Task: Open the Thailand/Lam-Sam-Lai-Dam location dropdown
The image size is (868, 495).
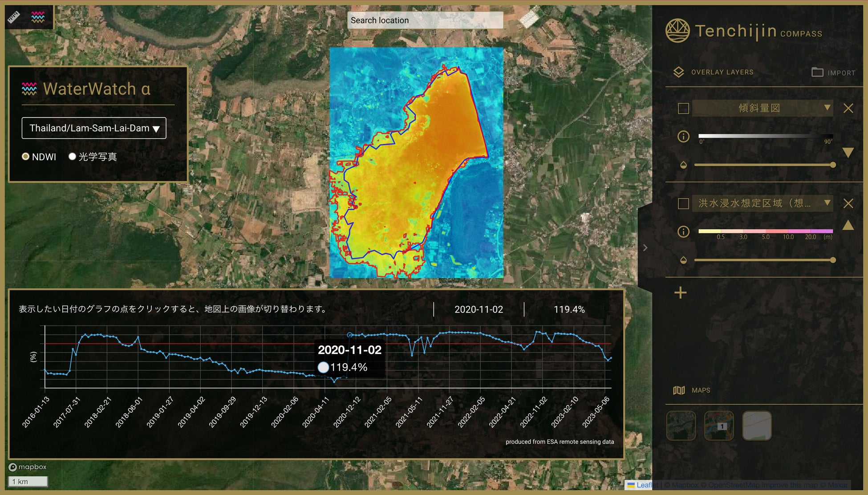Action: 94,128
